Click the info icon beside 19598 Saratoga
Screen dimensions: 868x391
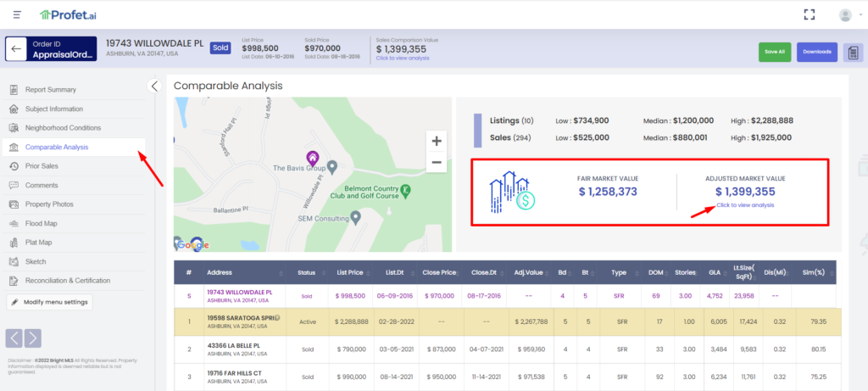coord(277,317)
